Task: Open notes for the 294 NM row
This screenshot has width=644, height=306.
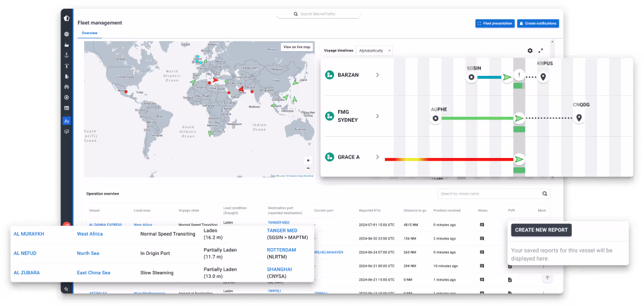Action: tap(482, 266)
